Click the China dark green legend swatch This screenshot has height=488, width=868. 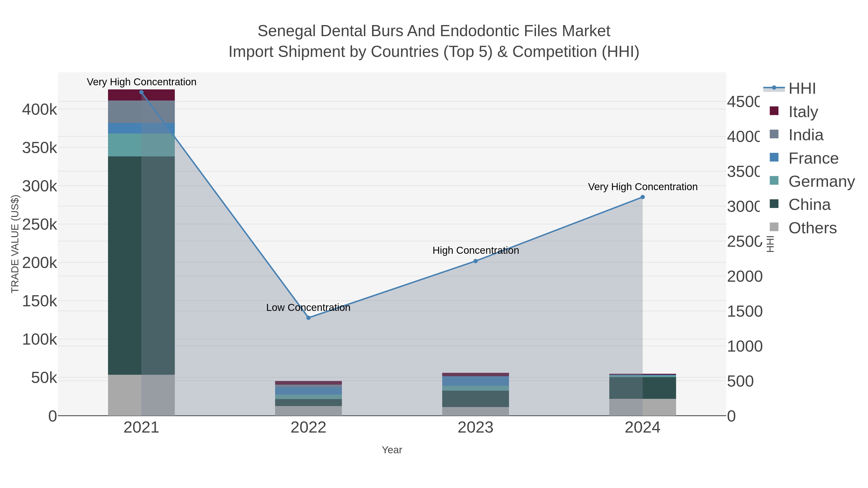[774, 204]
